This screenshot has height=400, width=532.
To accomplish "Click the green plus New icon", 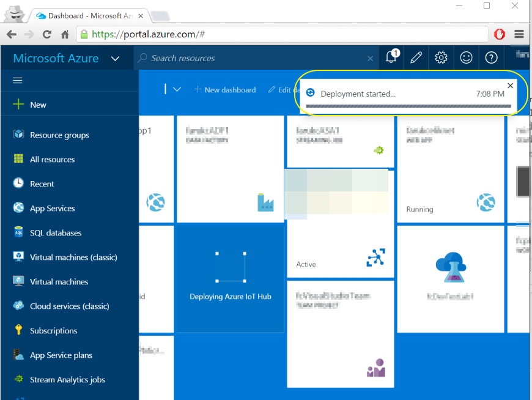I will pos(18,104).
